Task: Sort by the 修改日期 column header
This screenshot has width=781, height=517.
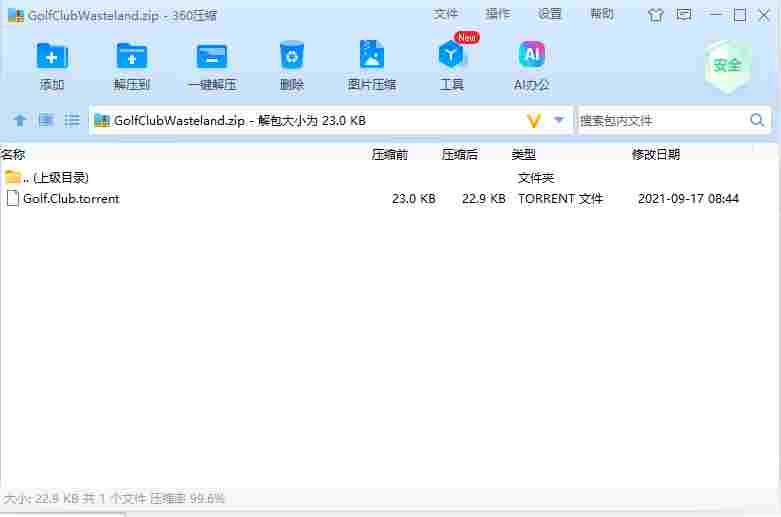Action: click(x=655, y=154)
